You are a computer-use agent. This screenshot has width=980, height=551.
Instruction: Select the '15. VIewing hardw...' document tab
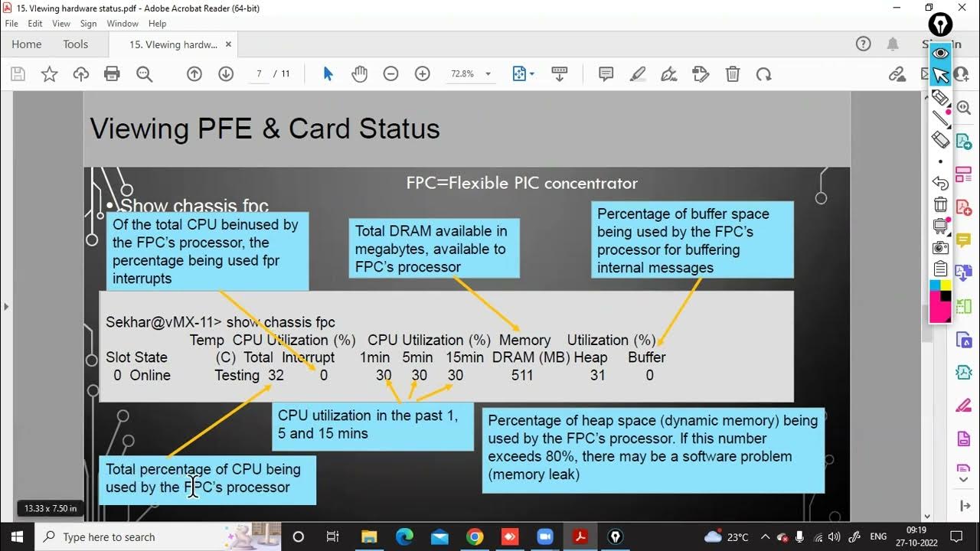pos(173,44)
